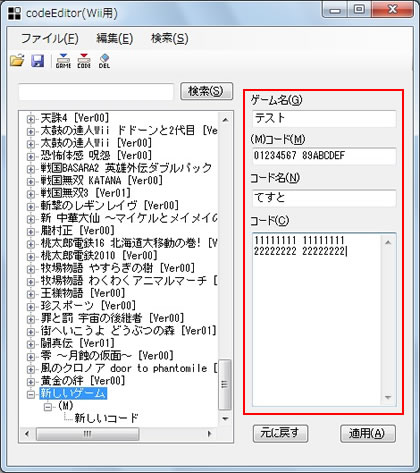Expand the 桃太郎電鉄2010 node
420x473 pixels.
tap(31, 257)
